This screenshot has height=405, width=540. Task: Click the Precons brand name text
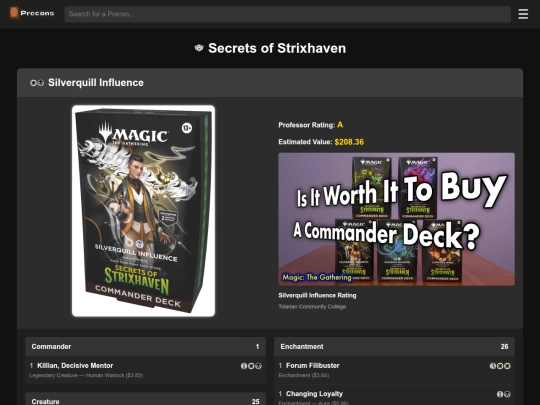(37, 13)
